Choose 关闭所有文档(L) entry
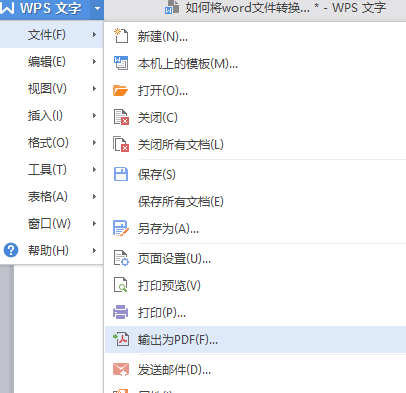This screenshot has height=393, width=406. pos(255,144)
